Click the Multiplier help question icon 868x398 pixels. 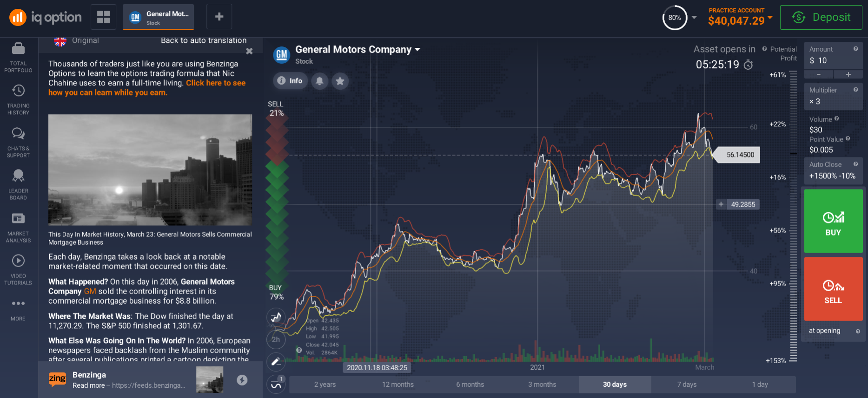pyautogui.click(x=855, y=90)
